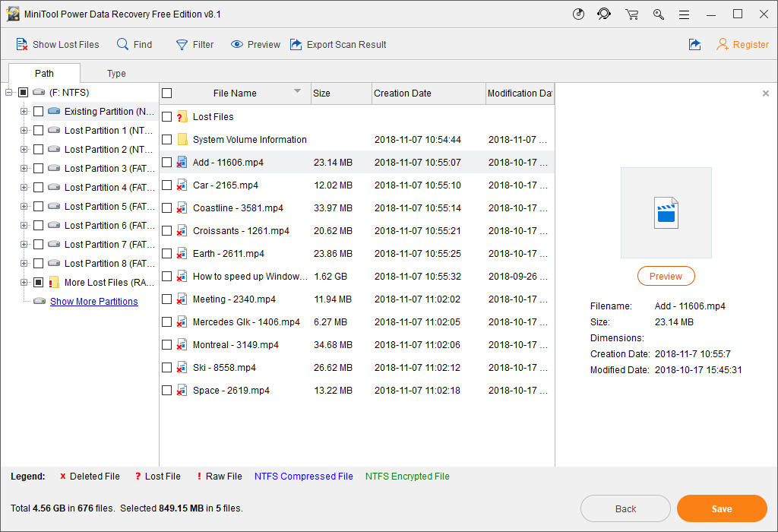778x532 pixels.
Task: Click the share arrow icon next to Register
Action: (x=694, y=45)
